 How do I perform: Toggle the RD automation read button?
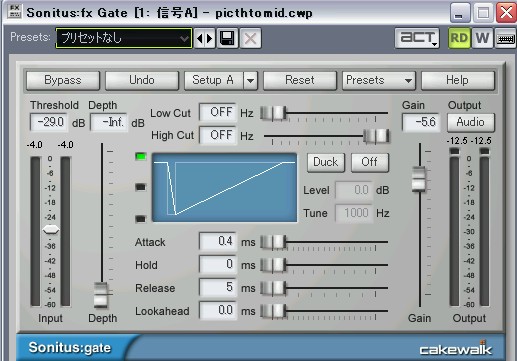459,38
